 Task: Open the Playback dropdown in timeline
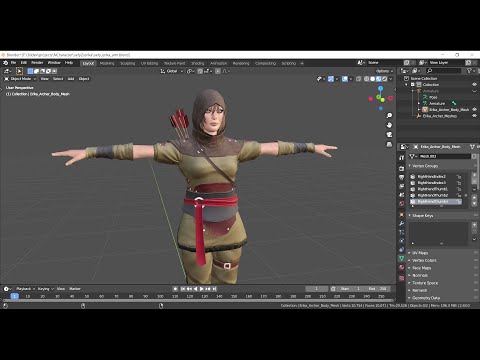click(25, 289)
